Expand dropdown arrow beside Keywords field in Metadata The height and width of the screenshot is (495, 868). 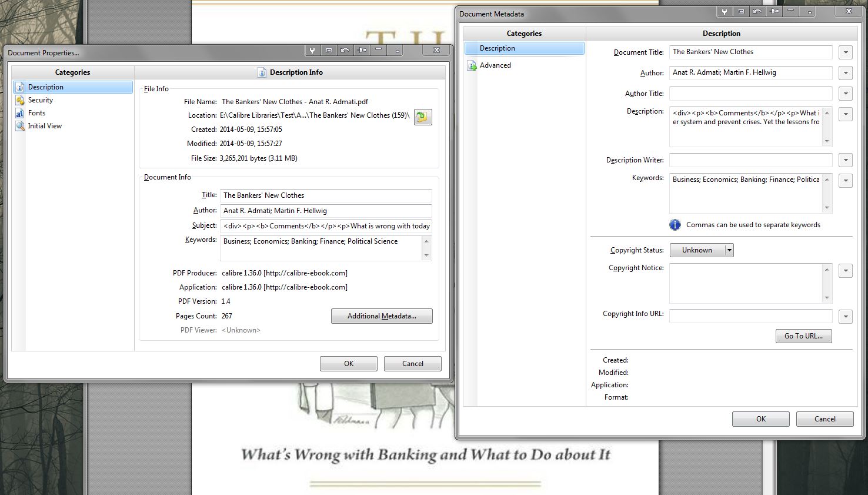point(846,181)
